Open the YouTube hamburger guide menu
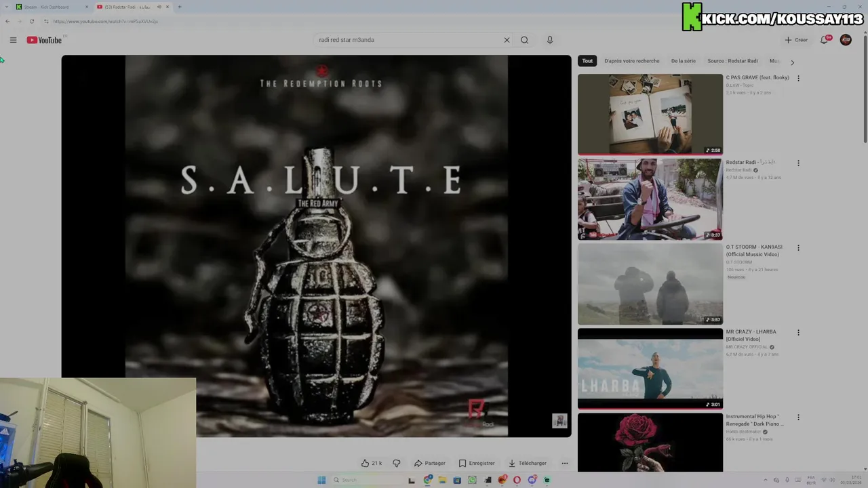This screenshot has height=488, width=868. pyautogui.click(x=13, y=40)
